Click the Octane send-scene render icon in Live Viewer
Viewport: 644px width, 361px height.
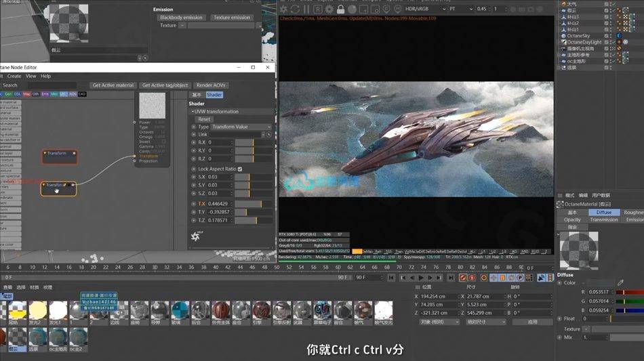point(284,9)
